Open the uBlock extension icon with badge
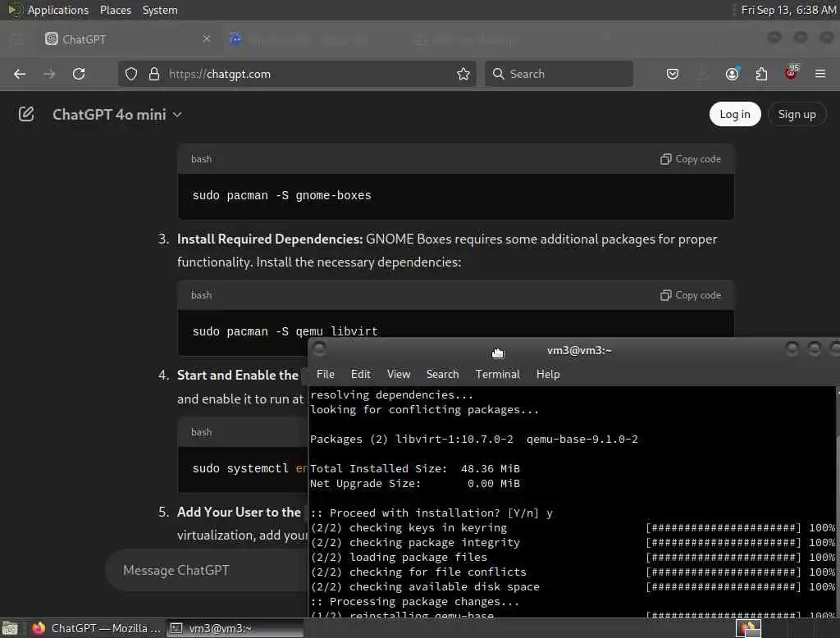Screen dimensions: 840x638 [x=792, y=73]
